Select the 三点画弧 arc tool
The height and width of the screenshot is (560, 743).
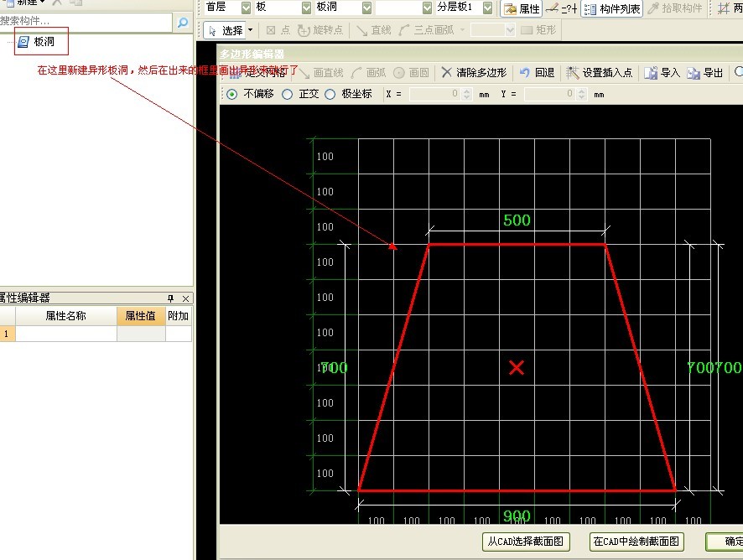click(x=426, y=30)
